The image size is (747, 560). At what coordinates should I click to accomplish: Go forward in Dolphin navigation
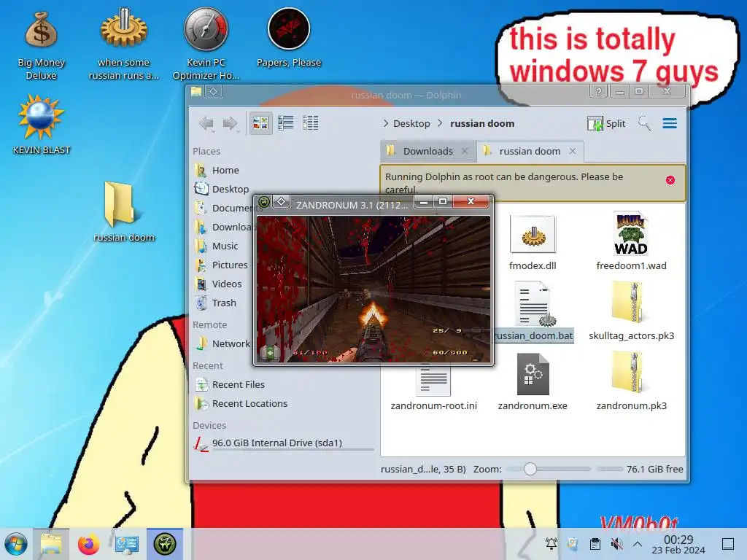click(x=230, y=124)
